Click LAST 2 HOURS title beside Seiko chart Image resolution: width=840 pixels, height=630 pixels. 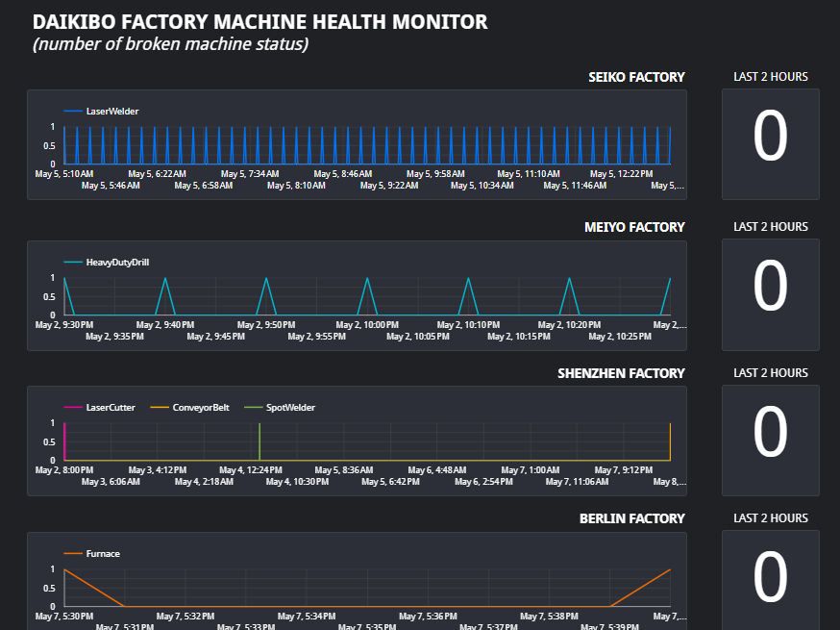tap(770, 77)
